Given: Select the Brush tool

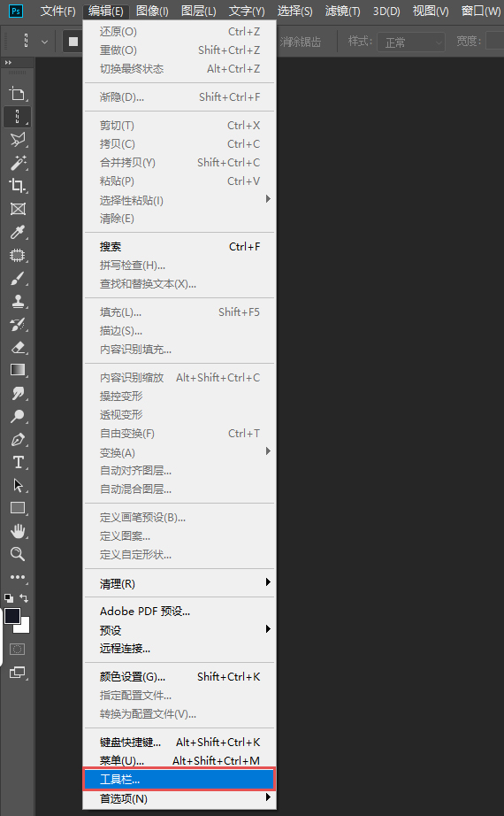Looking at the screenshot, I should [17, 278].
